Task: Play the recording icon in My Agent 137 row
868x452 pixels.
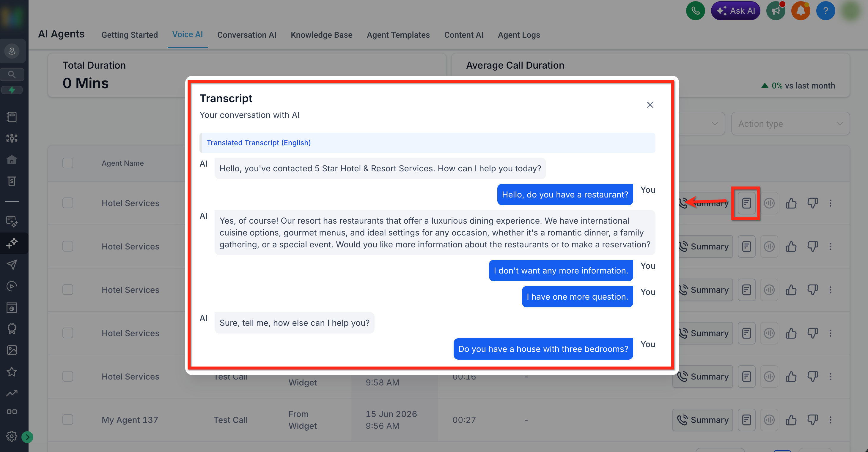Action: pos(769,420)
